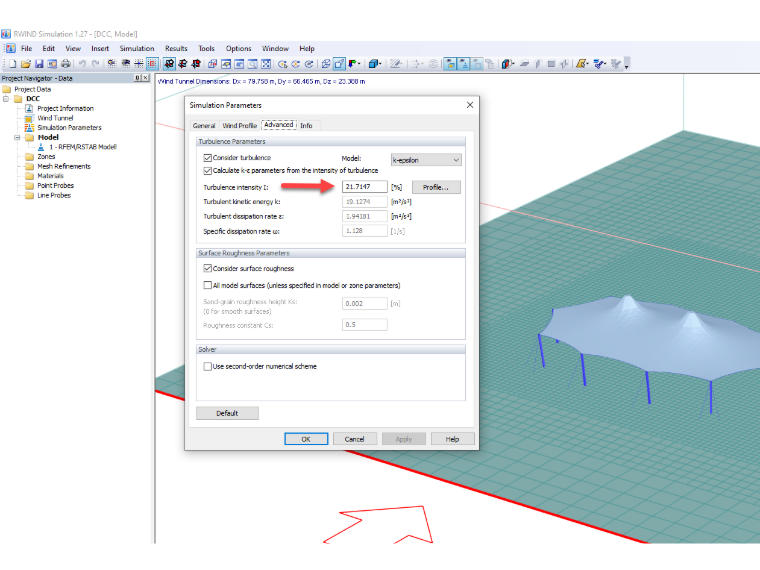Image resolution: width=760 pixels, height=570 pixels.
Task: Click the yellow calculator-style toolbar icon
Action: pyautogui.click(x=581, y=63)
